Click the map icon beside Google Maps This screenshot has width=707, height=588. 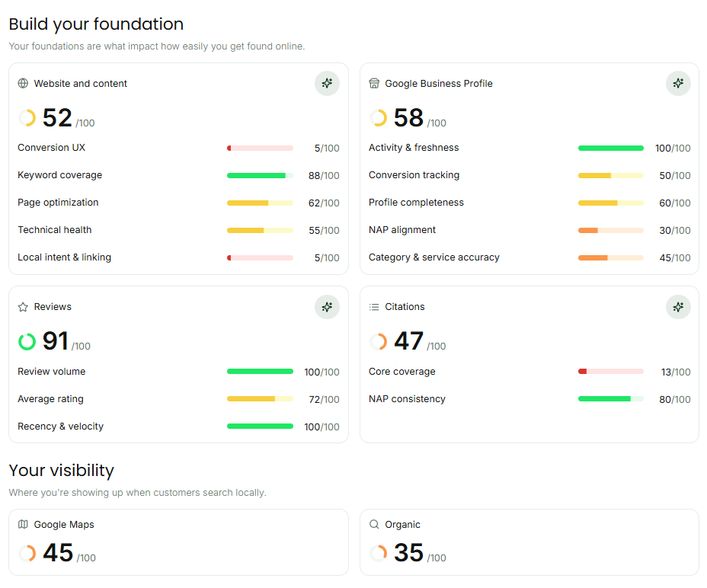coord(23,524)
